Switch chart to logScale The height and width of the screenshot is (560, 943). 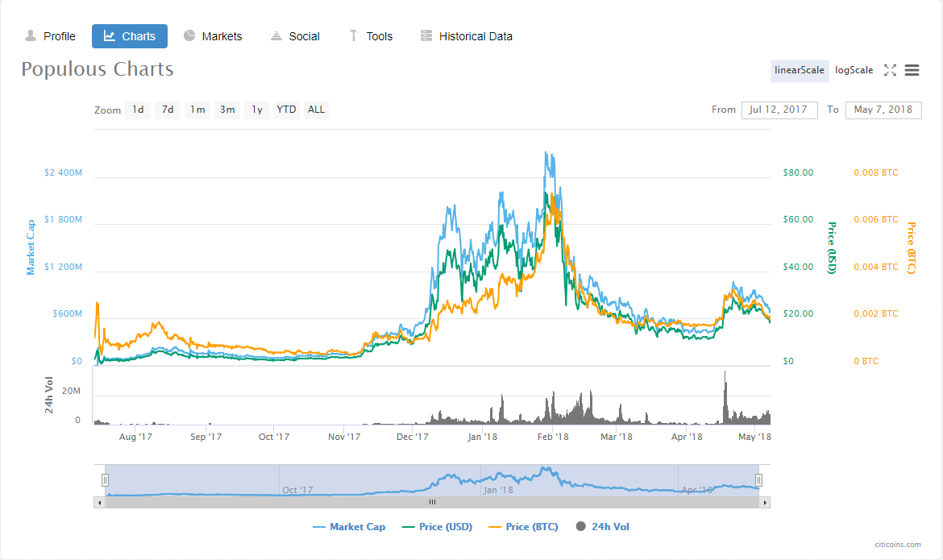[x=854, y=70]
